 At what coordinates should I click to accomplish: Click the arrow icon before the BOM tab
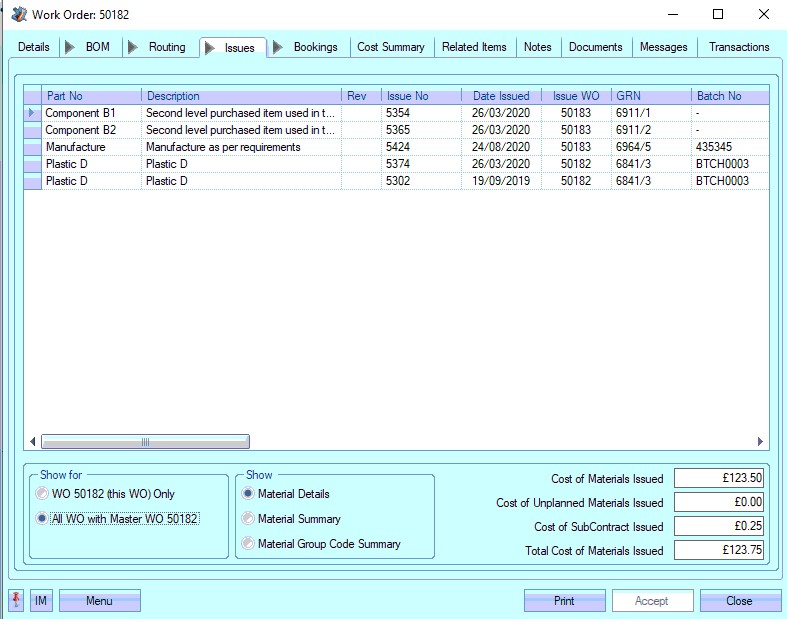click(70, 47)
